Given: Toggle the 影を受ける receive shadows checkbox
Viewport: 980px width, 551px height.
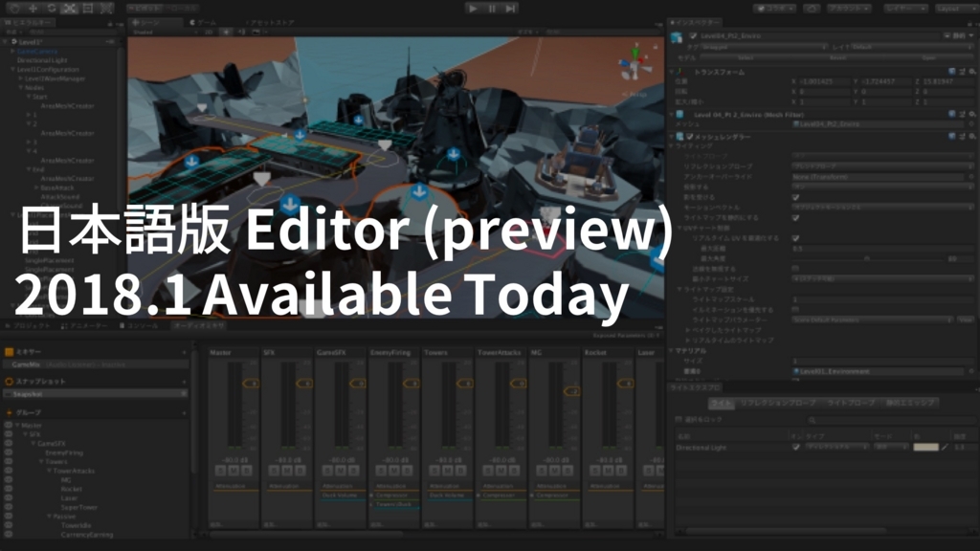Looking at the screenshot, I should (795, 197).
